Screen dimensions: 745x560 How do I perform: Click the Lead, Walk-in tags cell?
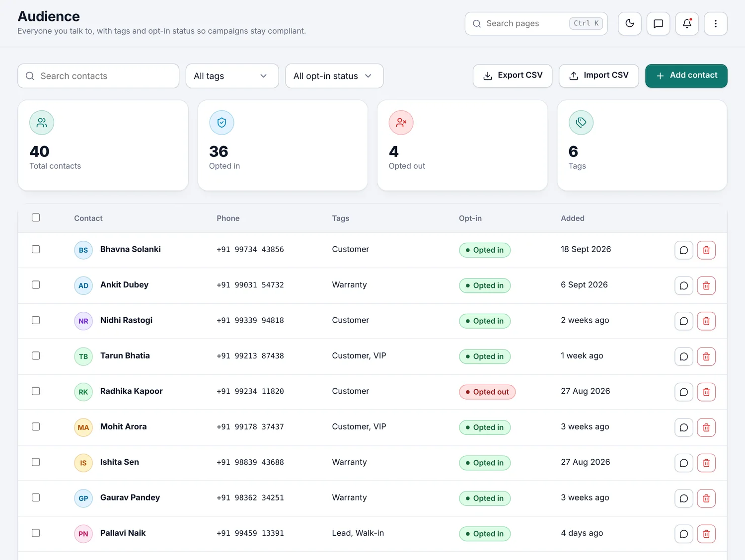tap(358, 533)
